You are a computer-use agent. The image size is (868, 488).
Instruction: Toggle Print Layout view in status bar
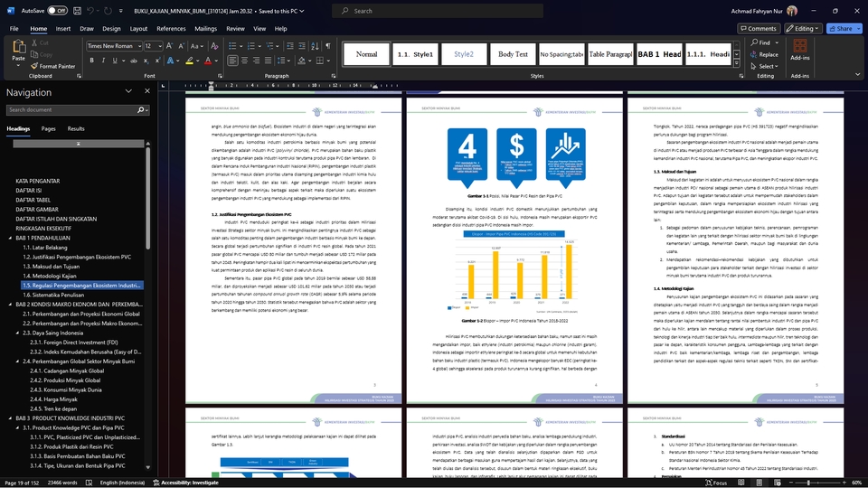[x=759, y=483]
